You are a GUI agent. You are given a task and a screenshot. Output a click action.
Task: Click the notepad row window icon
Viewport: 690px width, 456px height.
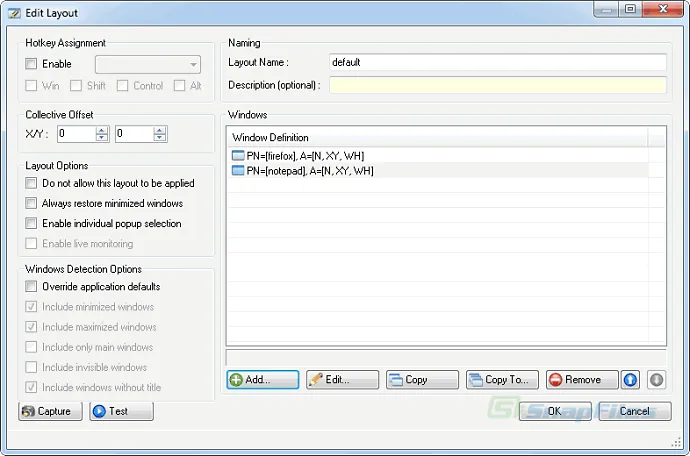[238, 171]
